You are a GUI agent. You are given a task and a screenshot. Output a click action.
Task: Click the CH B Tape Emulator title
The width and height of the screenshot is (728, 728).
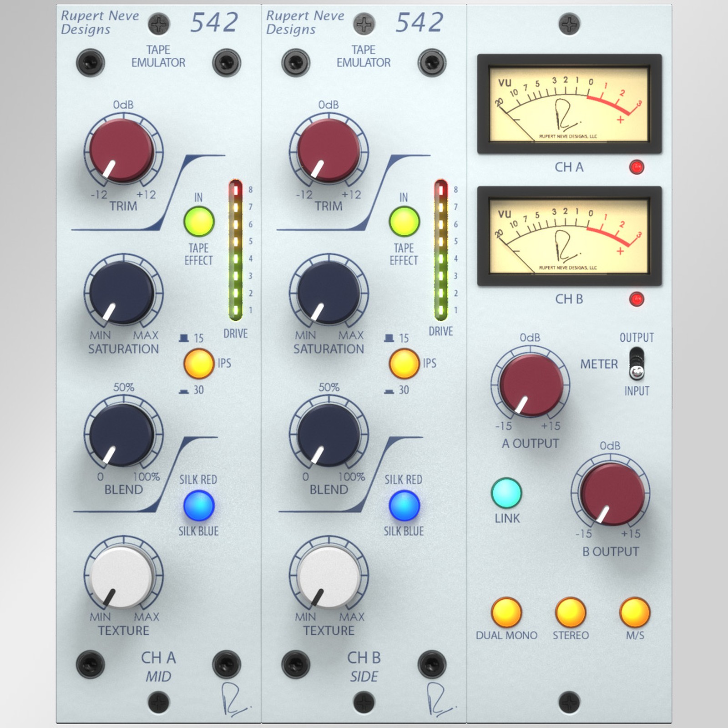363,56
